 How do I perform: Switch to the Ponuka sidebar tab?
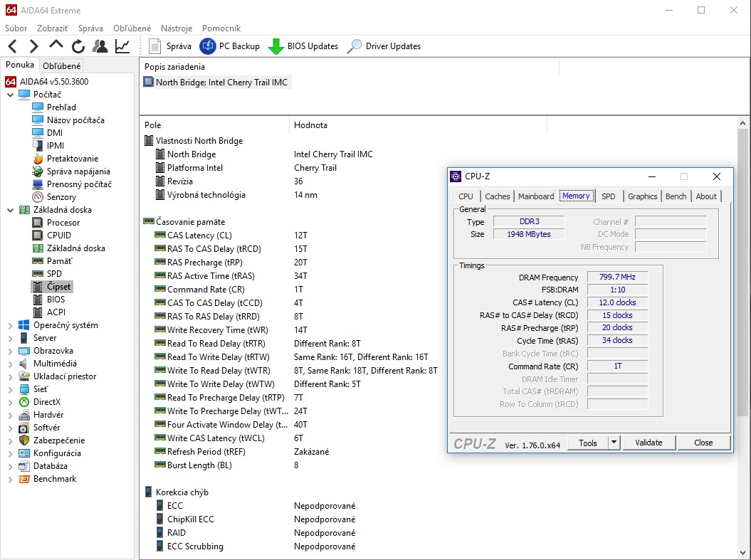pos(20,65)
